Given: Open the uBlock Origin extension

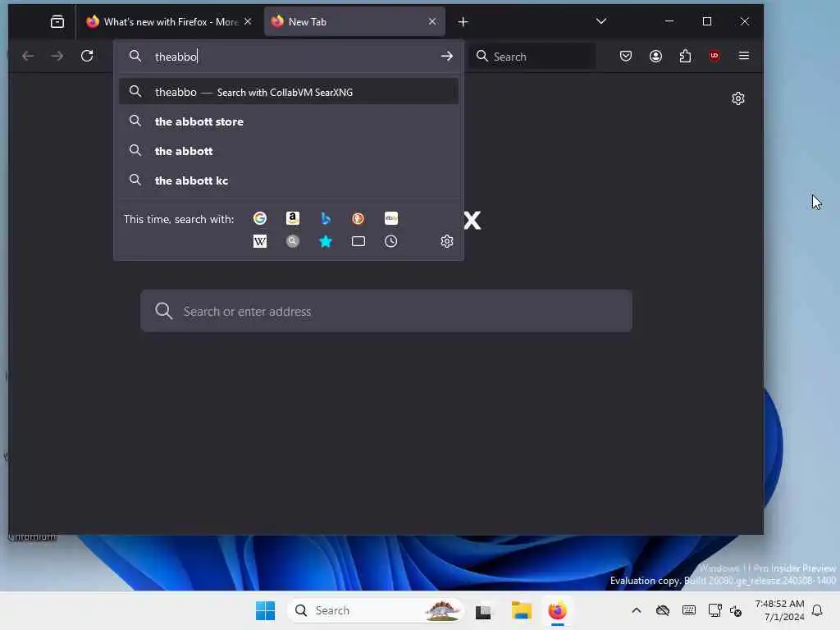Looking at the screenshot, I should click(x=714, y=56).
